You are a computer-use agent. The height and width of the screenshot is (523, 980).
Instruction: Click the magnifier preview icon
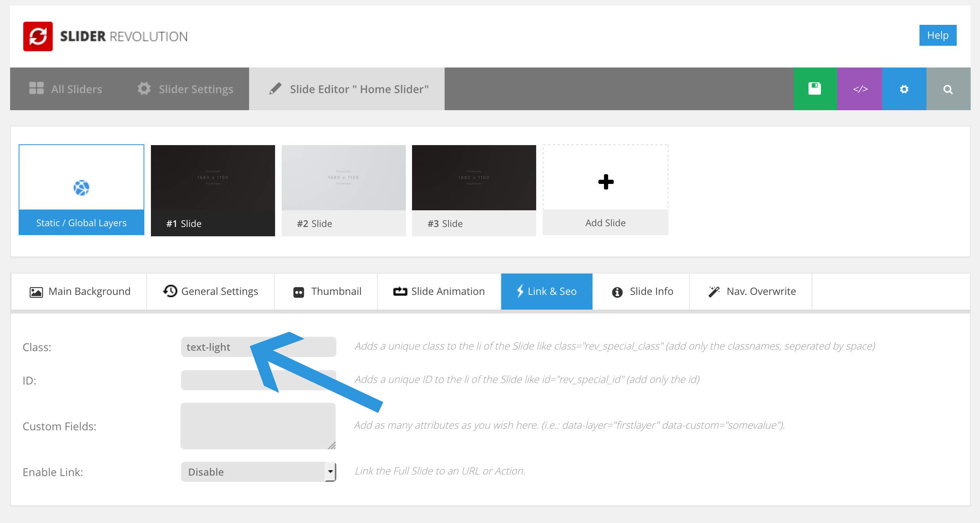point(948,89)
